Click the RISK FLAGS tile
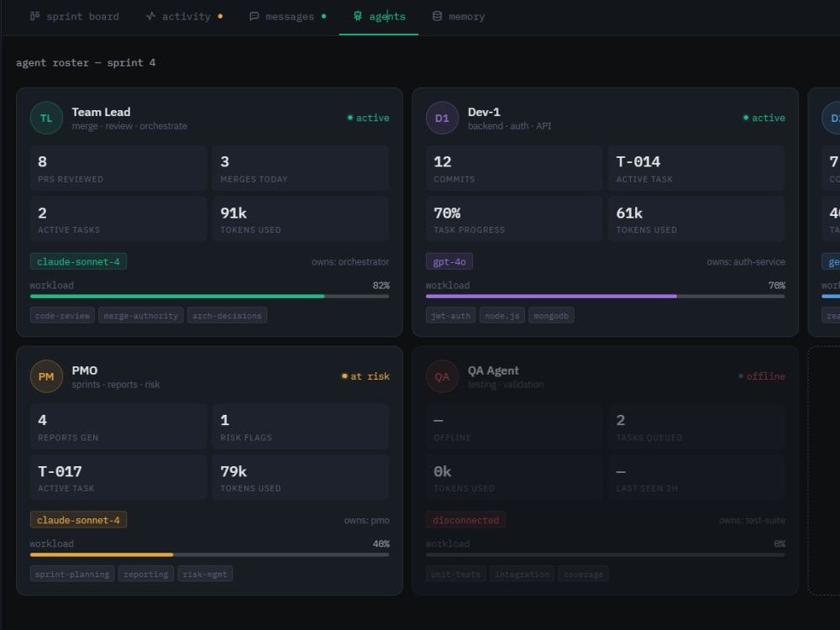 [x=301, y=427]
